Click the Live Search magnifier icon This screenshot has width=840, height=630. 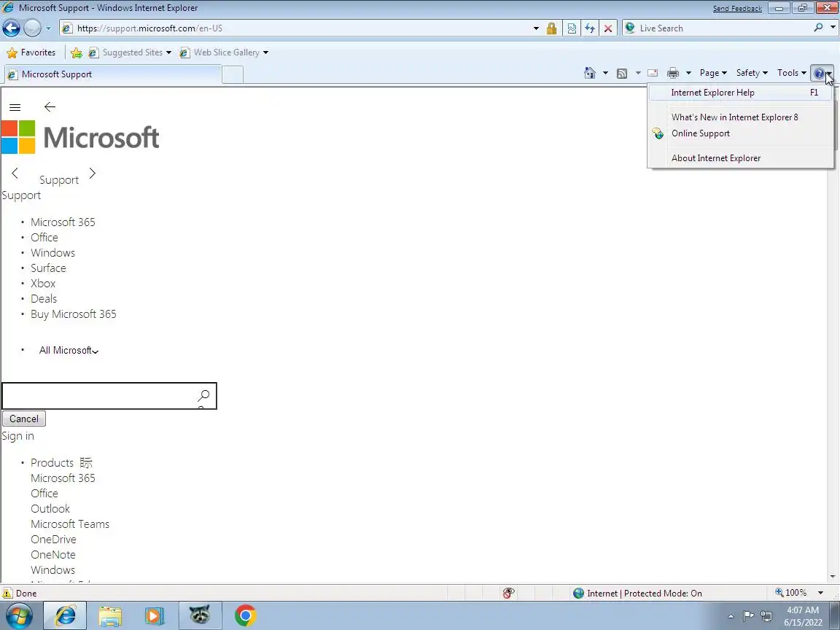(x=818, y=28)
